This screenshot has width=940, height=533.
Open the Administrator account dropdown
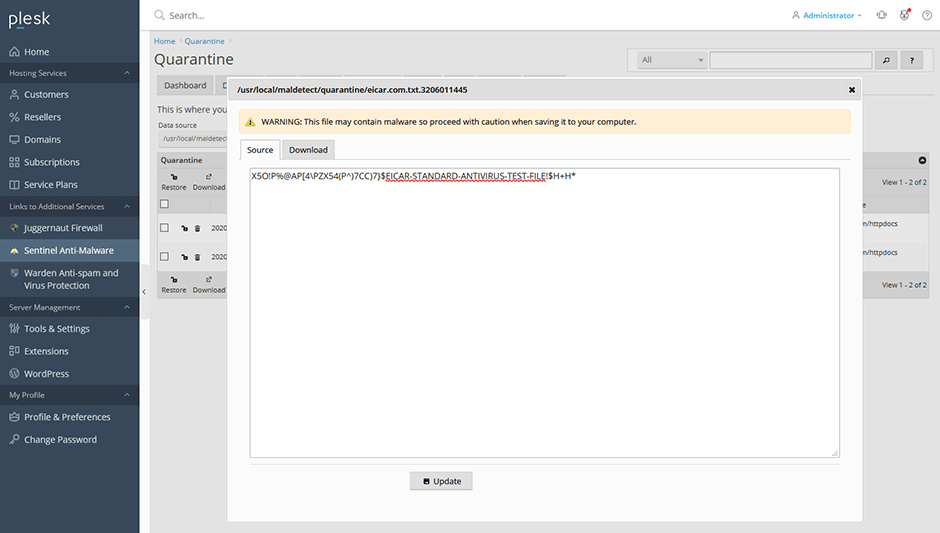pyautogui.click(x=827, y=15)
